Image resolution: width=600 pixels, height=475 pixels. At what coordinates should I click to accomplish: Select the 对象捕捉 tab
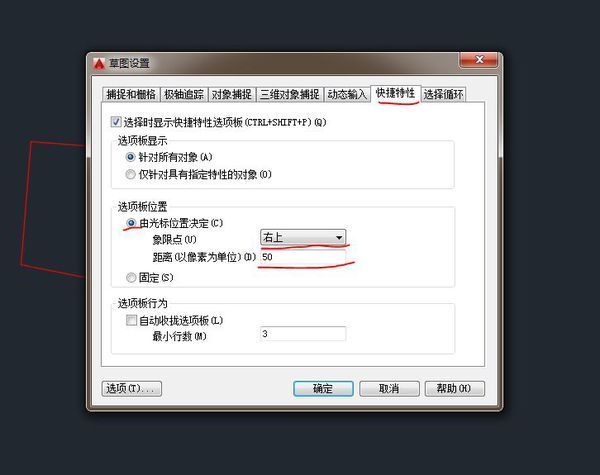[232, 94]
